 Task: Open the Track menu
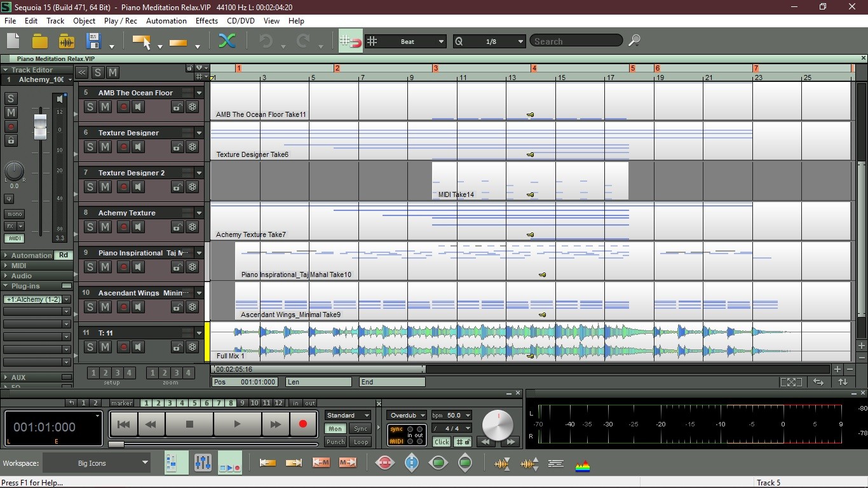coord(55,21)
